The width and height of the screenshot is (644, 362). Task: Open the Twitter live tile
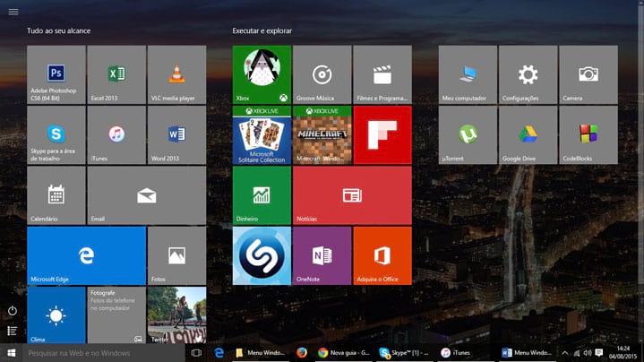click(177, 315)
